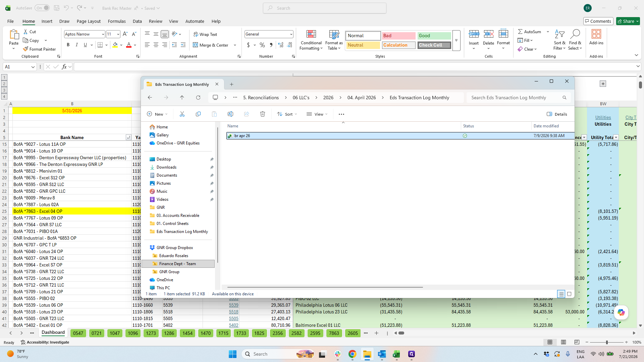This screenshot has height=362, width=644.
Task: Click Increase Font Size in Excel
Action: [125, 34]
